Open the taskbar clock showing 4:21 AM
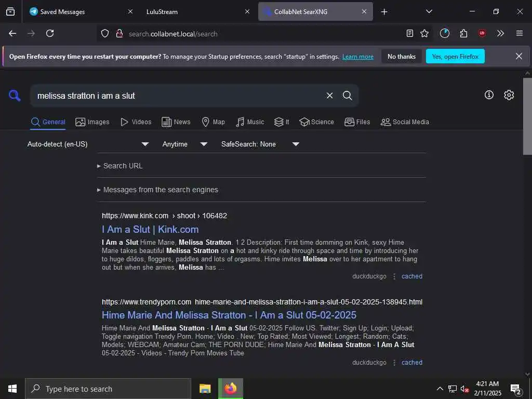The width and height of the screenshot is (532, 399). 487,389
